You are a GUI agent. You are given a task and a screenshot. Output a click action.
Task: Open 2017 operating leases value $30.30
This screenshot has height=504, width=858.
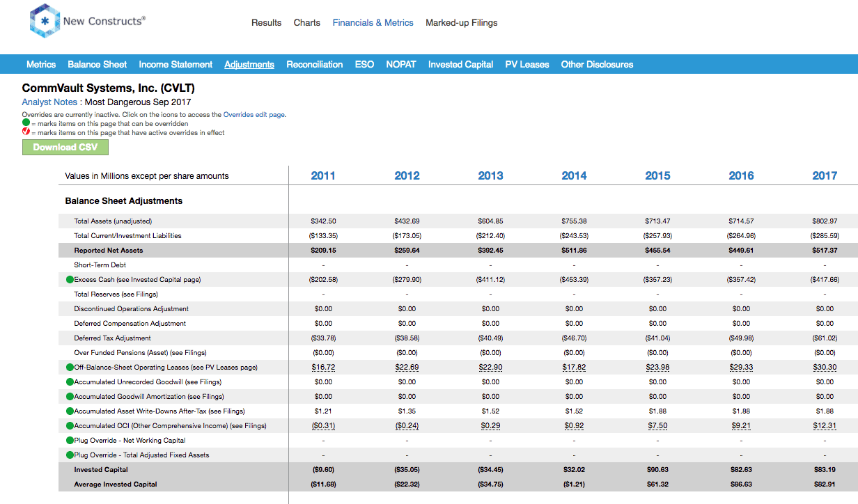pyautogui.click(x=825, y=368)
